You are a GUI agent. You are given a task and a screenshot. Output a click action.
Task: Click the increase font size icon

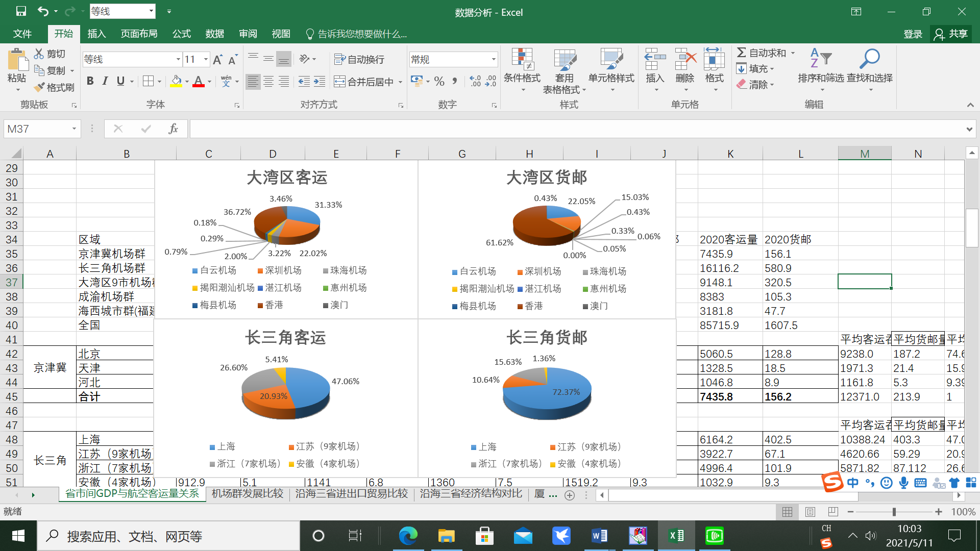[217, 60]
